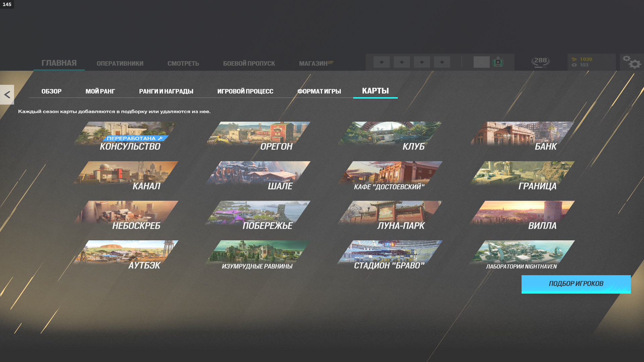Viewport: 644px width, 362px height.
Task: Open the АУТБЭК map card
Action: coord(125,255)
